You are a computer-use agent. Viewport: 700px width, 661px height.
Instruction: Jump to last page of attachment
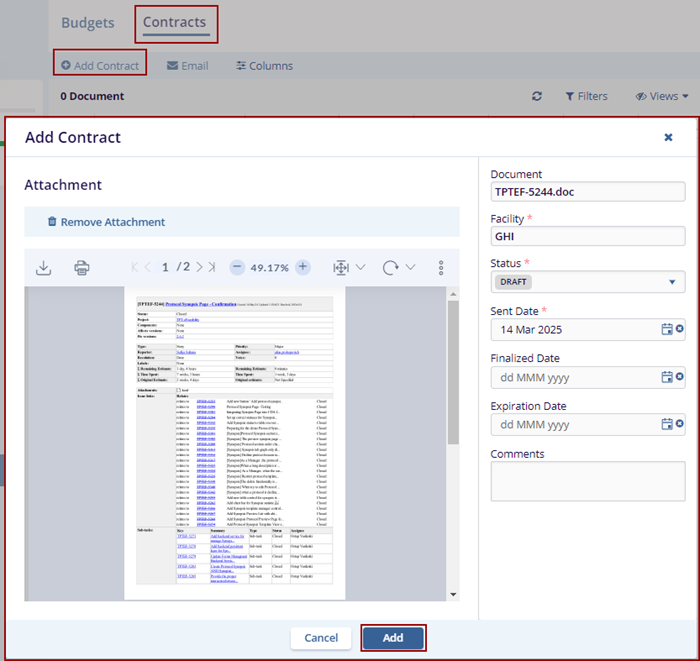212,268
